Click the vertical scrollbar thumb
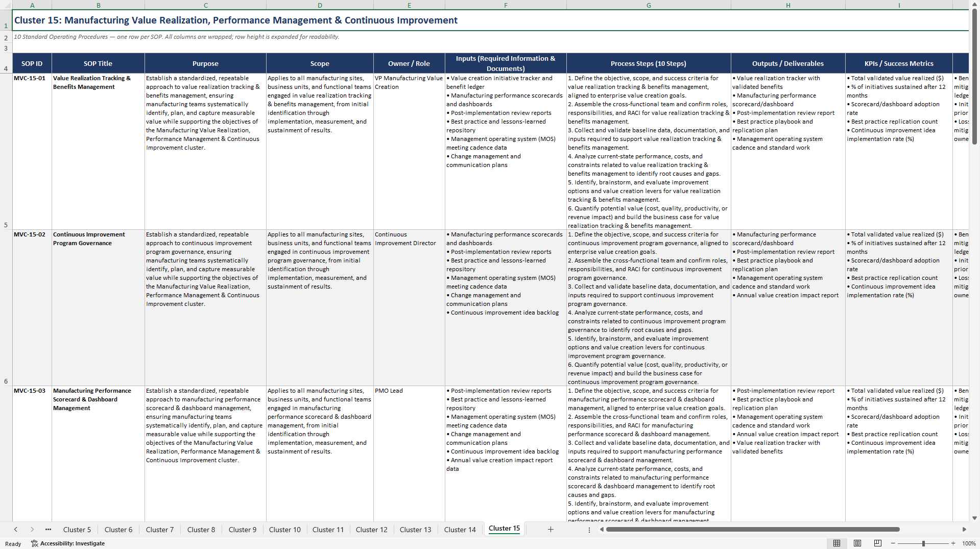 [974, 76]
